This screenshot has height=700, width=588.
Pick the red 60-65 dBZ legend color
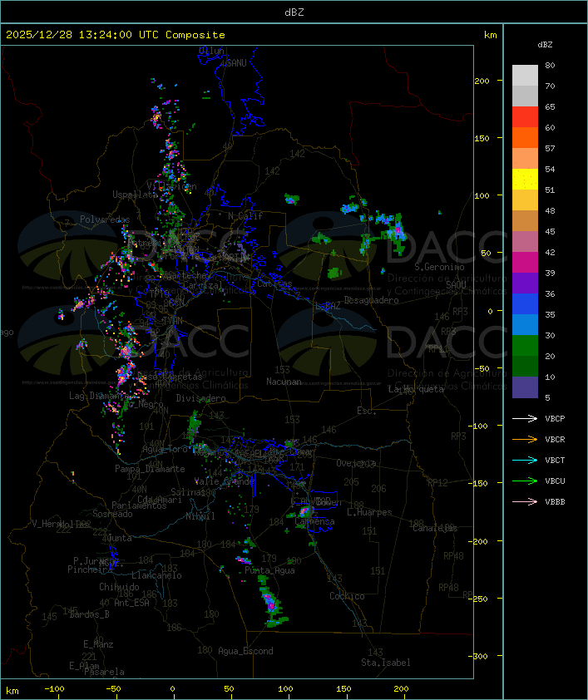coord(525,117)
